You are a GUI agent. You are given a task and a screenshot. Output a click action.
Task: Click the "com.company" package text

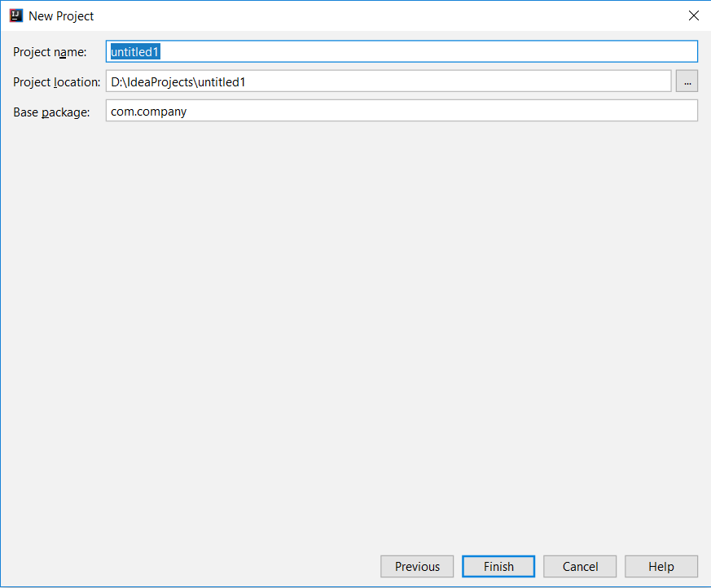[148, 111]
